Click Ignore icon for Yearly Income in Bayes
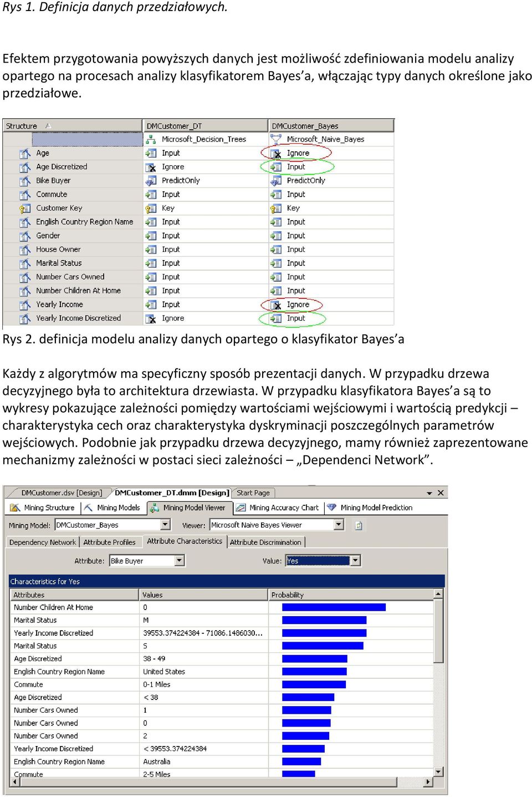This screenshot has width=532, height=797. 276,304
